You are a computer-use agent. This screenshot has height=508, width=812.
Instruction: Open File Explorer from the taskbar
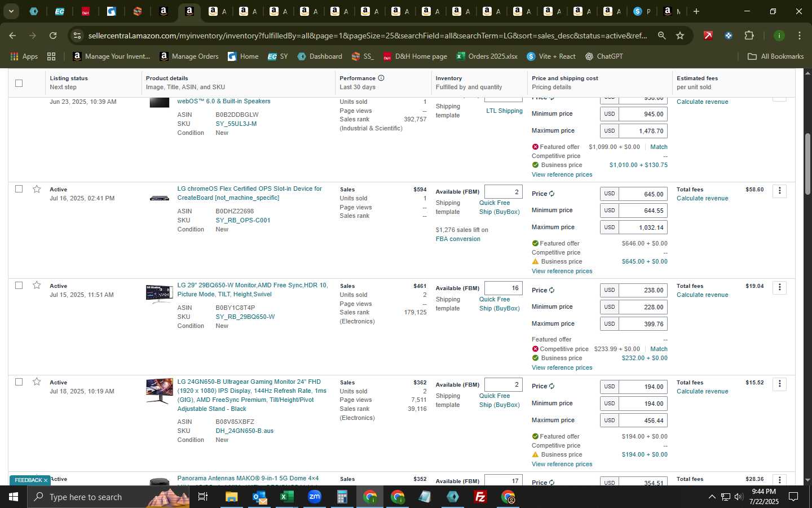click(232, 497)
